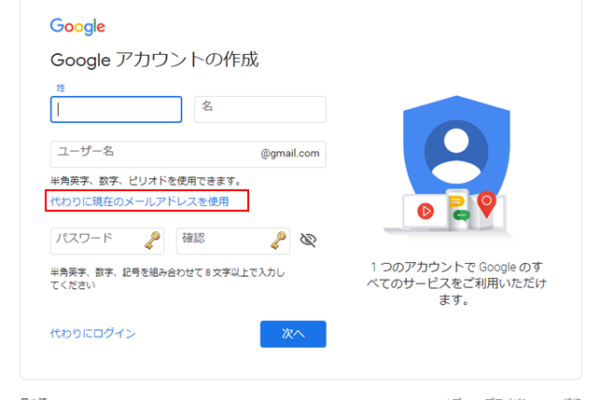The width and height of the screenshot is (600, 400).
Task: Select the ユーザー名 username field
Action: pos(150,153)
